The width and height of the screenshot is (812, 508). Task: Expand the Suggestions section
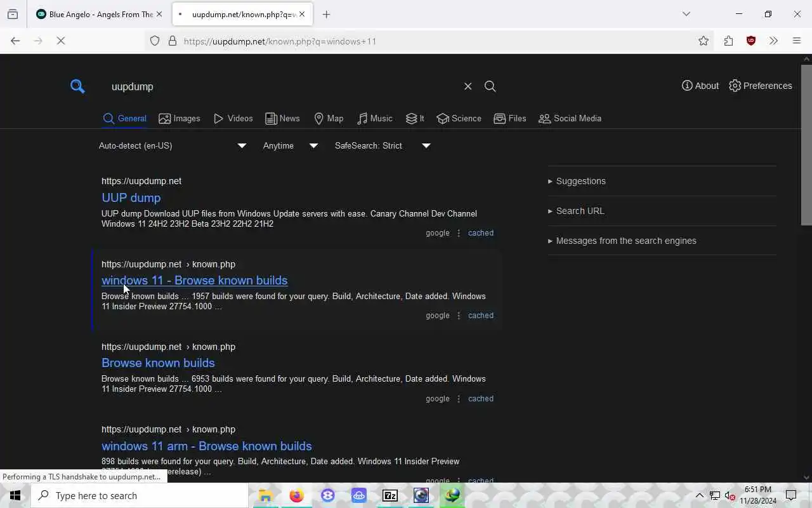click(662, 181)
